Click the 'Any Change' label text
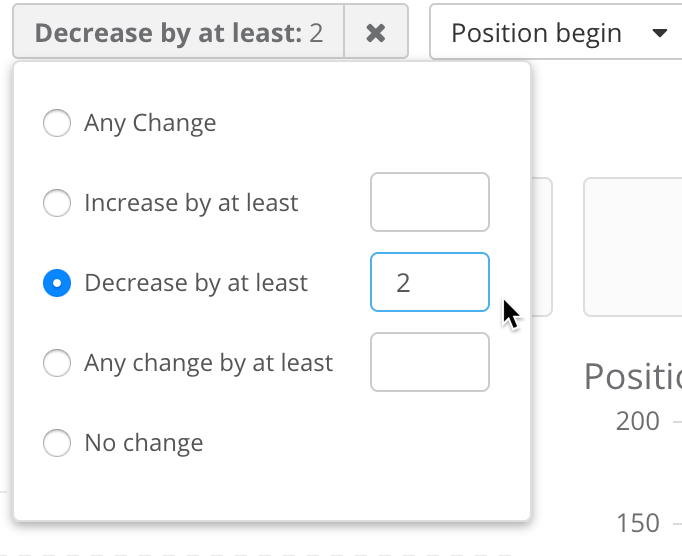The height and width of the screenshot is (556, 682). (150, 123)
